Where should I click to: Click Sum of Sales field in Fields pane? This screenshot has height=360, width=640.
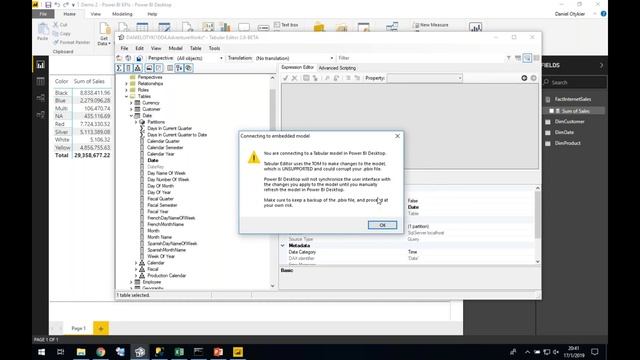(x=575, y=111)
